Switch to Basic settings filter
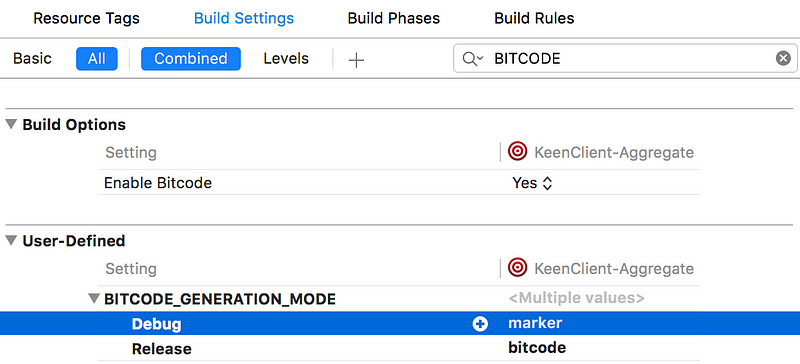The image size is (800, 364). (x=32, y=58)
